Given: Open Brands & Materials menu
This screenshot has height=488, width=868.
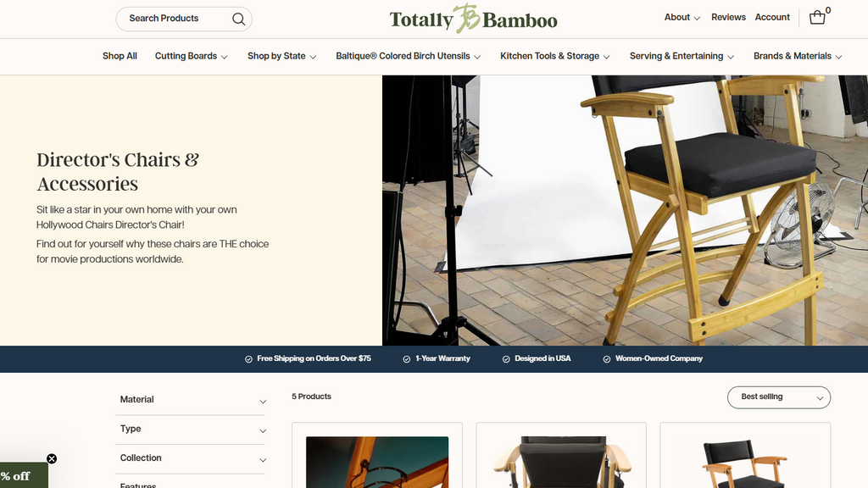Looking at the screenshot, I should pyautogui.click(x=798, y=56).
